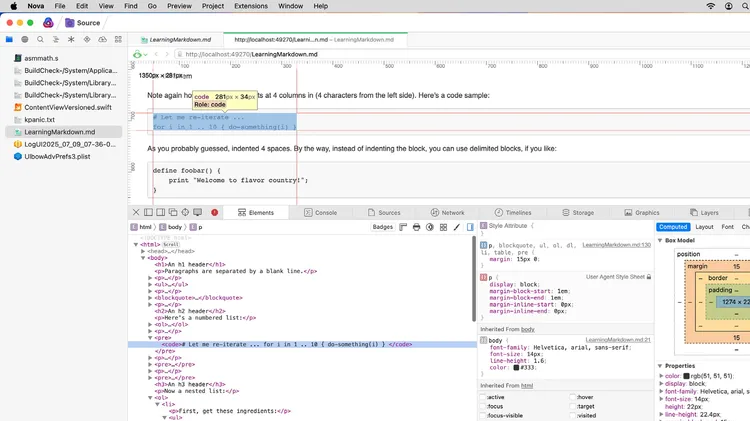The height and width of the screenshot is (421, 750).
Task: Collapse the Box Model section
Action: point(660,240)
